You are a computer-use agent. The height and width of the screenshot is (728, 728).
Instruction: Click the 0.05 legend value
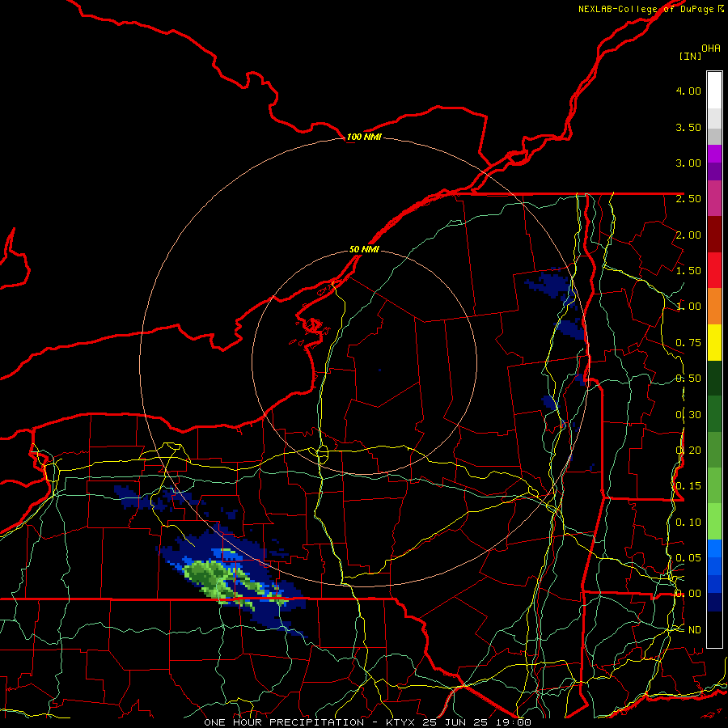click(x=688, y=557)
